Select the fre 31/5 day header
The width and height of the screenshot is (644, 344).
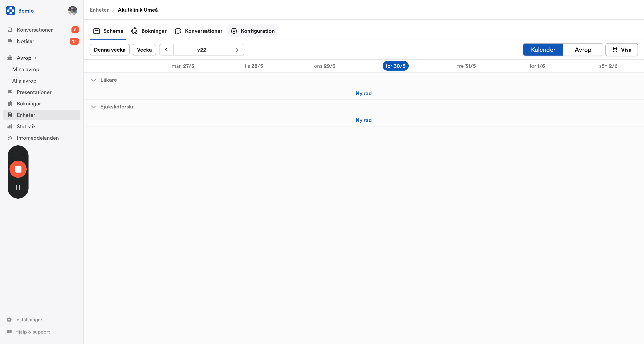tap(466, 66)
